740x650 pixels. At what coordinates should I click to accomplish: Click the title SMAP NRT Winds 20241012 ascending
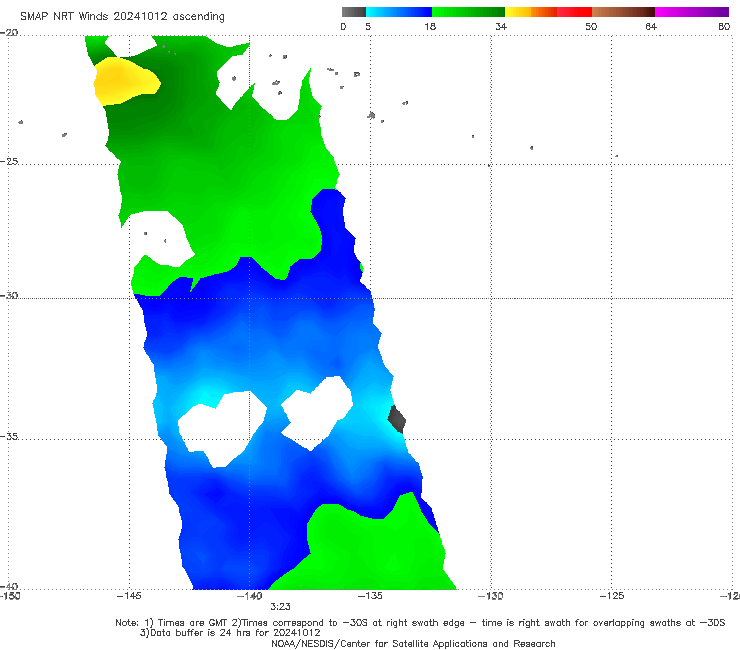click(122, 17)
